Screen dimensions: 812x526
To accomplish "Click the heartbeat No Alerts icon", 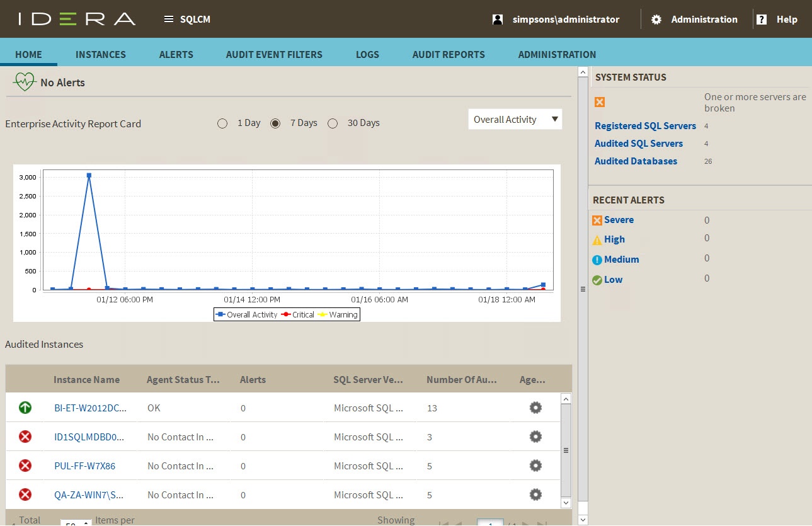I will (x=24, y=82).
